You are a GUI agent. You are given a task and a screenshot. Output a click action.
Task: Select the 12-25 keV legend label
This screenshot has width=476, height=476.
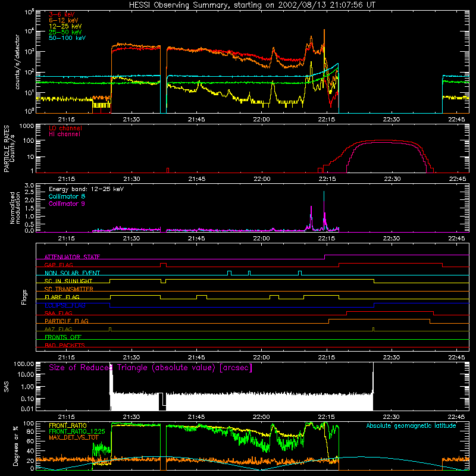65,26
